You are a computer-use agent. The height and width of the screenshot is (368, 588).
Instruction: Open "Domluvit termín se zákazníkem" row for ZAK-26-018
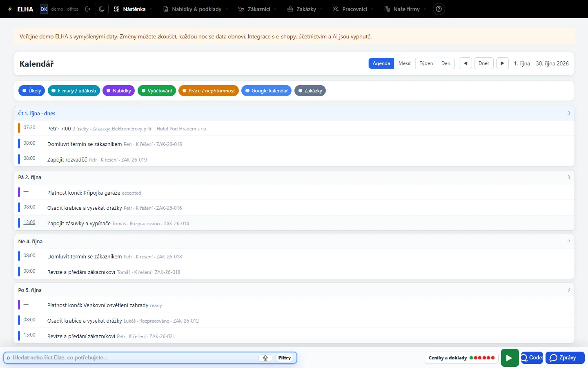tap(294, 256)
